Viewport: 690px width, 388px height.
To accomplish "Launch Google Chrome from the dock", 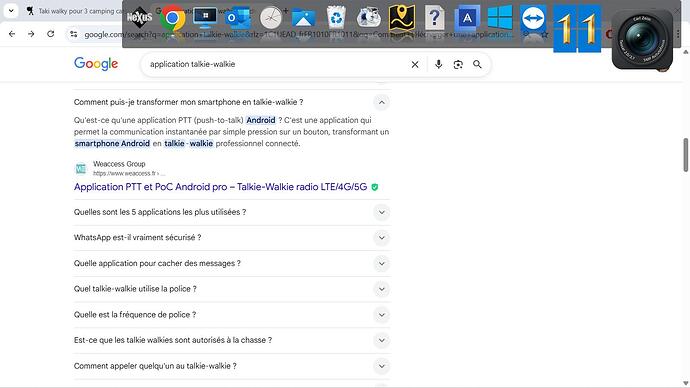I will point(172,18).
